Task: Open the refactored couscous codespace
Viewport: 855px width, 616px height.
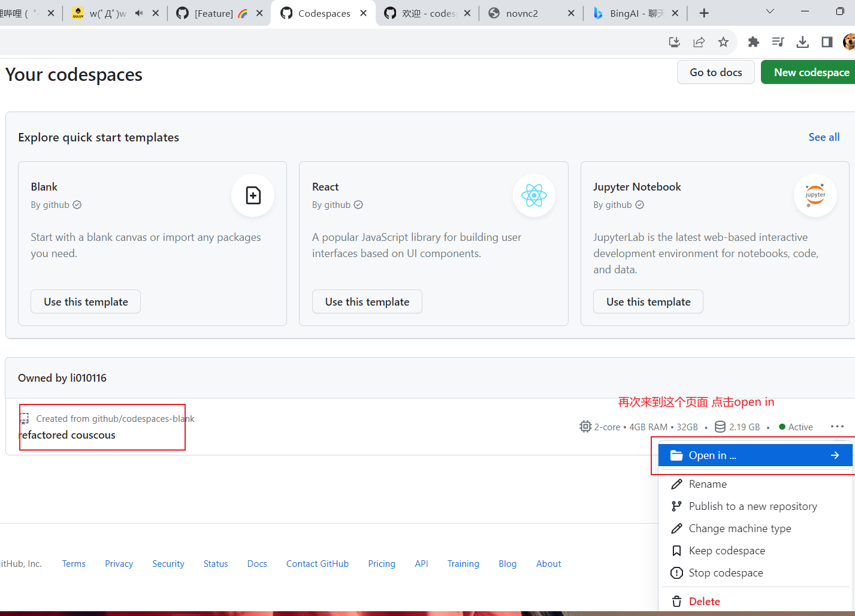Action: pyautogui.click(x=67, y=435)
